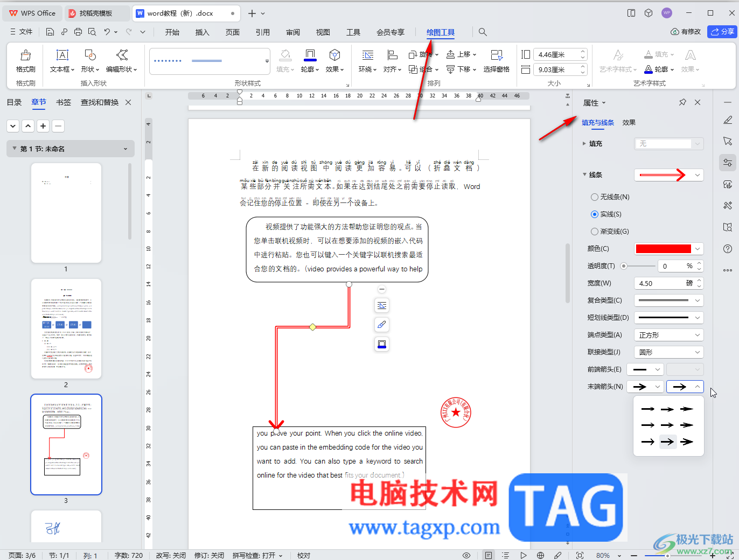Click the zoom in plus button

click(x=712, y=555)
